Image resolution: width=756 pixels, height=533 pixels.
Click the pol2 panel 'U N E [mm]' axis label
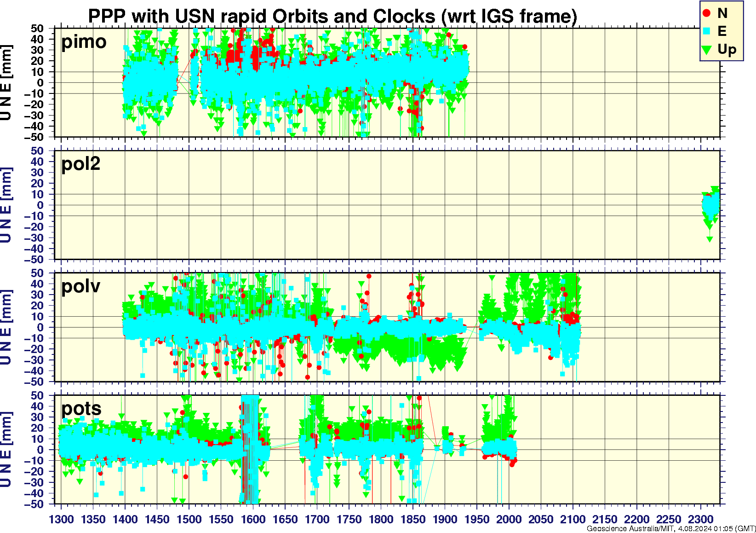coord(6,205)
